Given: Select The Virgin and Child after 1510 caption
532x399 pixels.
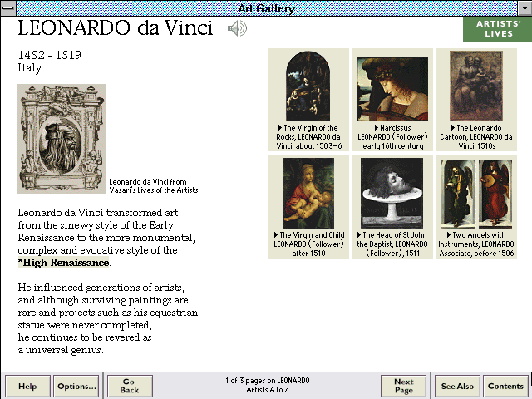Looking at the screenshot, I should pyautogui.click(x=308, y=244).
